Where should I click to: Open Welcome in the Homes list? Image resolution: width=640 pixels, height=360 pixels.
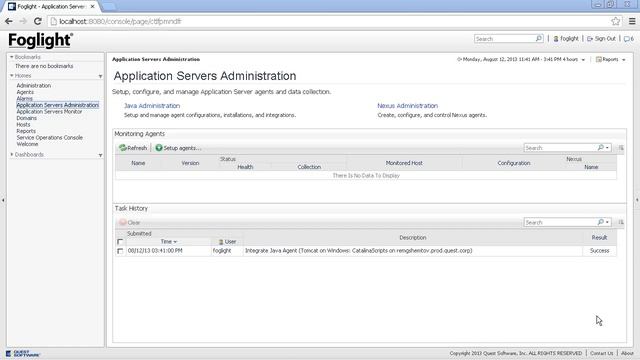(27, 144)
